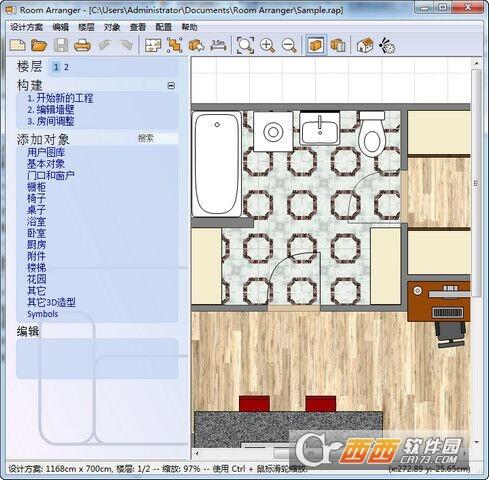
Task: Open the 花园 category
Action: point(36,279)
